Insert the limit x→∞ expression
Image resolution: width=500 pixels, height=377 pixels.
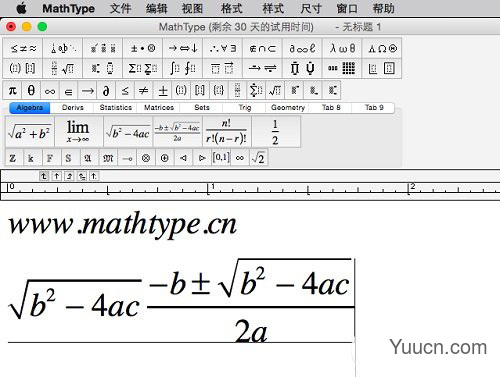[x=79, y=132]
